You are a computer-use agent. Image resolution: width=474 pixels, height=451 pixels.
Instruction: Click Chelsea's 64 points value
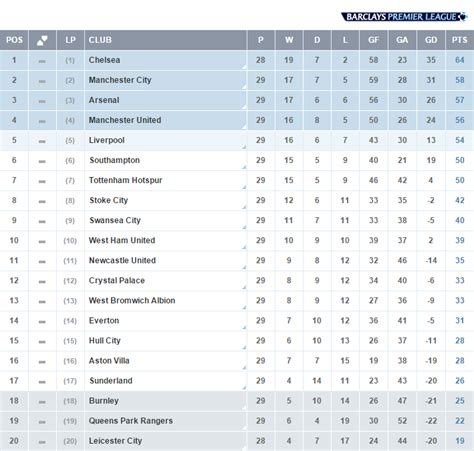click(x=460, y=60)
